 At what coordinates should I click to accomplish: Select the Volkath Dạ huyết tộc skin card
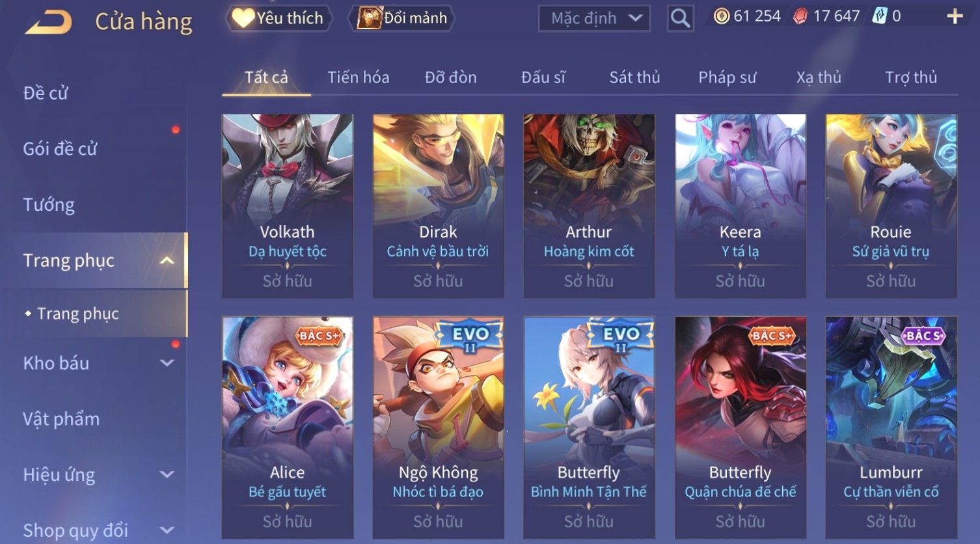(288, 206)
